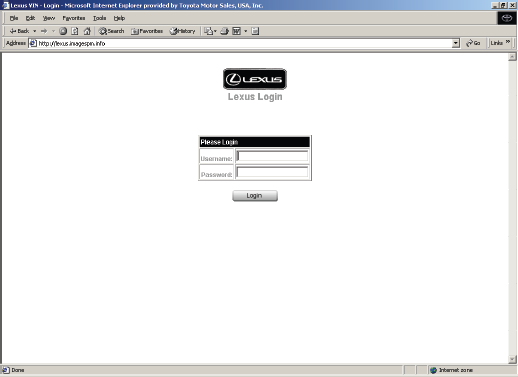Expand the Links toolbar chevron
The image size is (518, 377).
click(508, 42)
